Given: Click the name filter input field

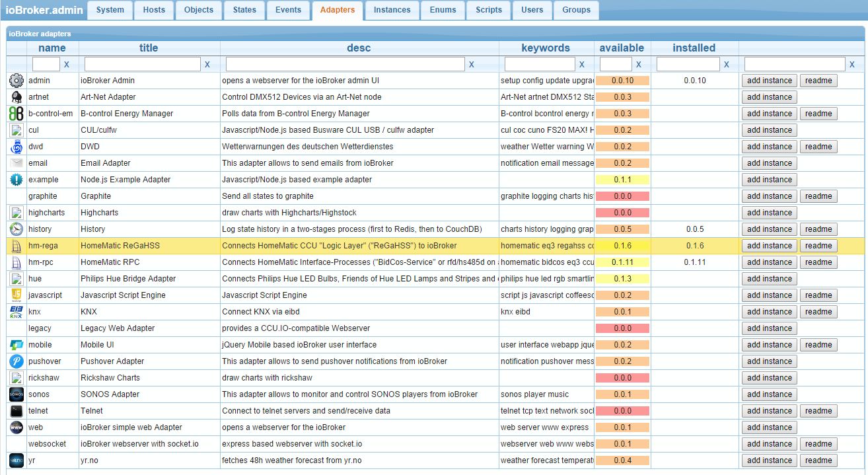Looking at the screenshot, I should coord(46,64).
